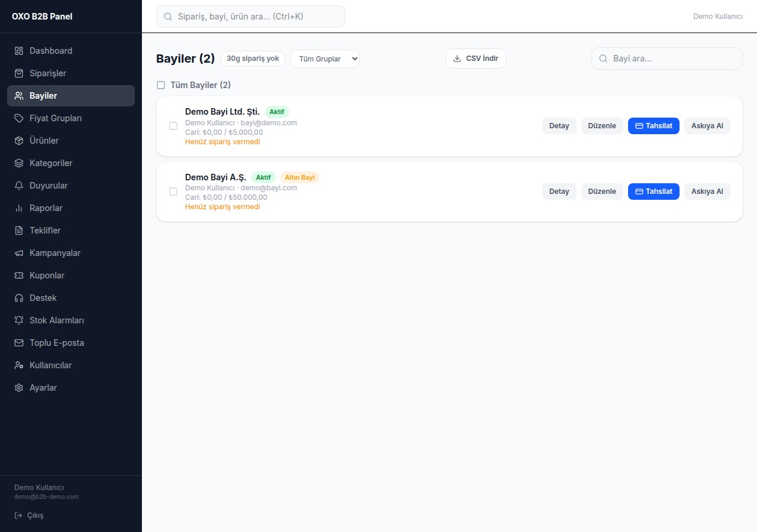Click the Kategoriler layers icon
Viewport: 757px width, 532px height.
point(19,163)
